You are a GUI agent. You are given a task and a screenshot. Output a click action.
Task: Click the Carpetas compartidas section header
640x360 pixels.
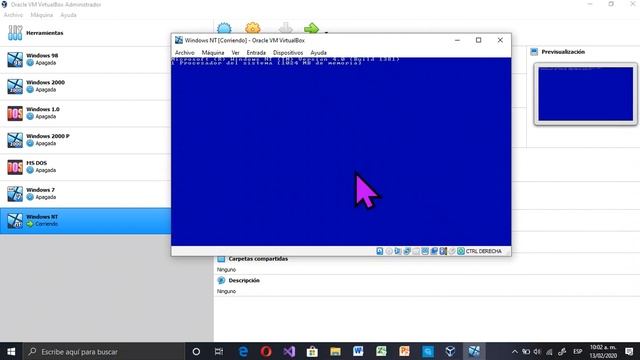point(258,259)
